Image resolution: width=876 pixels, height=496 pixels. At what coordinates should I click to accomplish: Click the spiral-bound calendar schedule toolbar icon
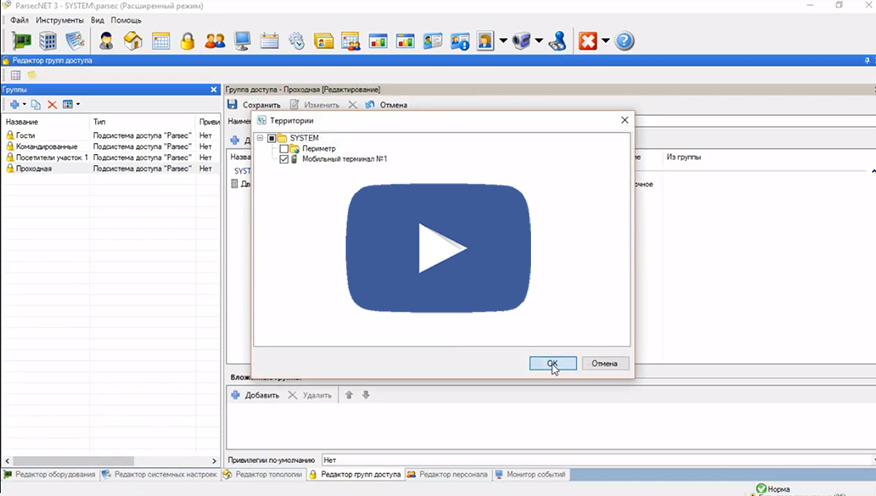[269, 41]
